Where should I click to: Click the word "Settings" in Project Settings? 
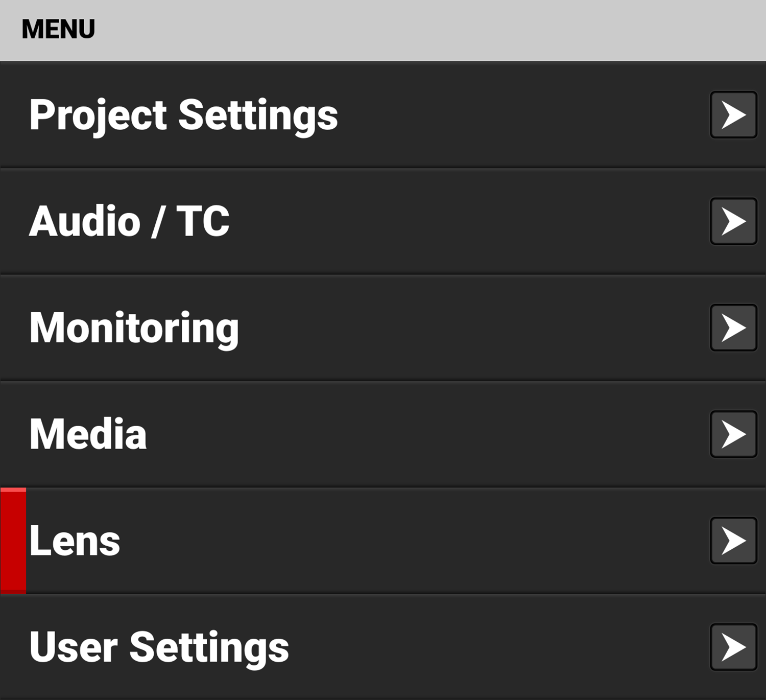pyautogui.click(x=258, y=115)
